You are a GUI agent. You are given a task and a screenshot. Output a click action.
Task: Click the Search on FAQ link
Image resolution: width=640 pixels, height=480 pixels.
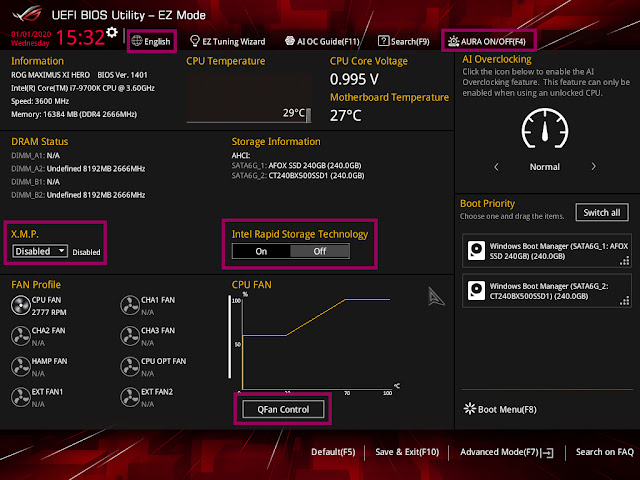pos(604,452)
